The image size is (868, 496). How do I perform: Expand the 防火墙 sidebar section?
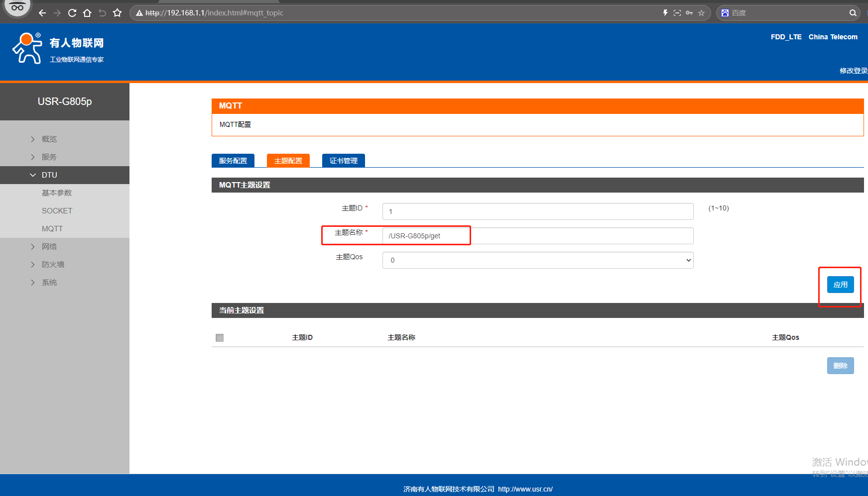point(53,265)
